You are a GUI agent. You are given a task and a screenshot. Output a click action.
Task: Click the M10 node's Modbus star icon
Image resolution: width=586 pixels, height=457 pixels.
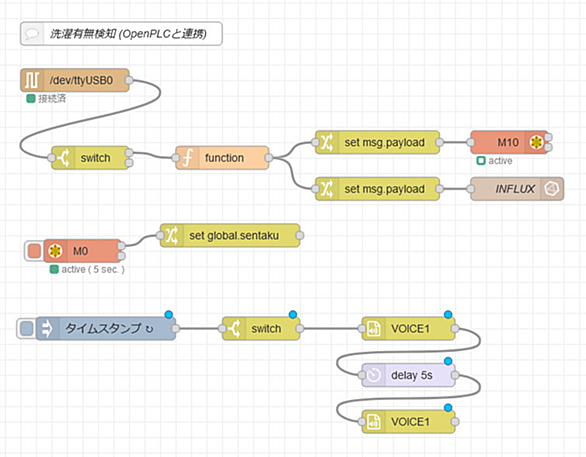tap(536, 142)
